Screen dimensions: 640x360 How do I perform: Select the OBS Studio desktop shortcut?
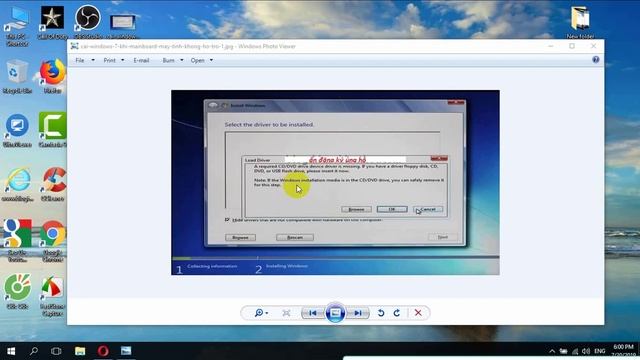88,22
